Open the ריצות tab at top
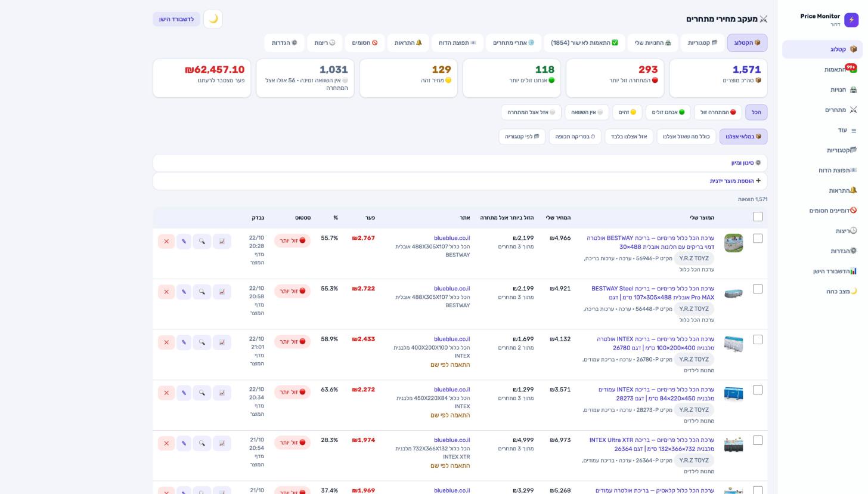 (x=325, y=43)
